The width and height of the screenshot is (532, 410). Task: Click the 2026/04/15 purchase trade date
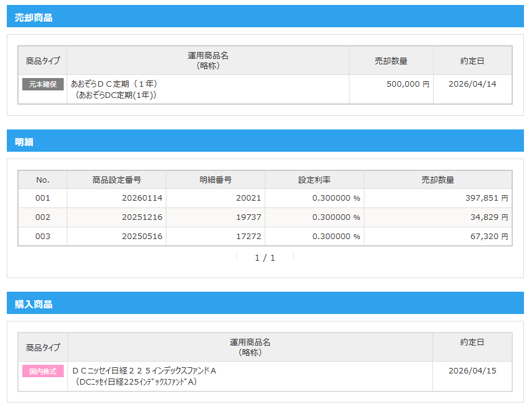(472, 370)
